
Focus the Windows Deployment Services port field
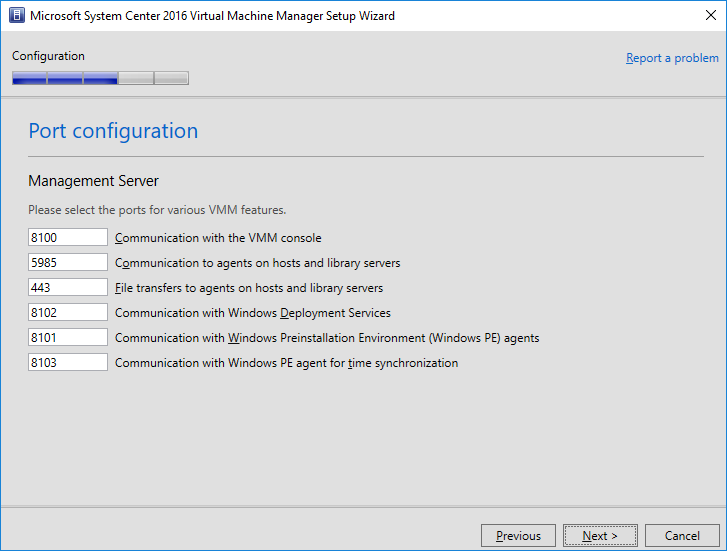68,312
